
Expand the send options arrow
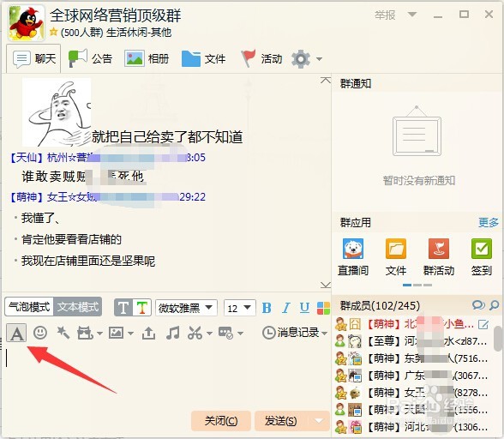pos(319,421)
